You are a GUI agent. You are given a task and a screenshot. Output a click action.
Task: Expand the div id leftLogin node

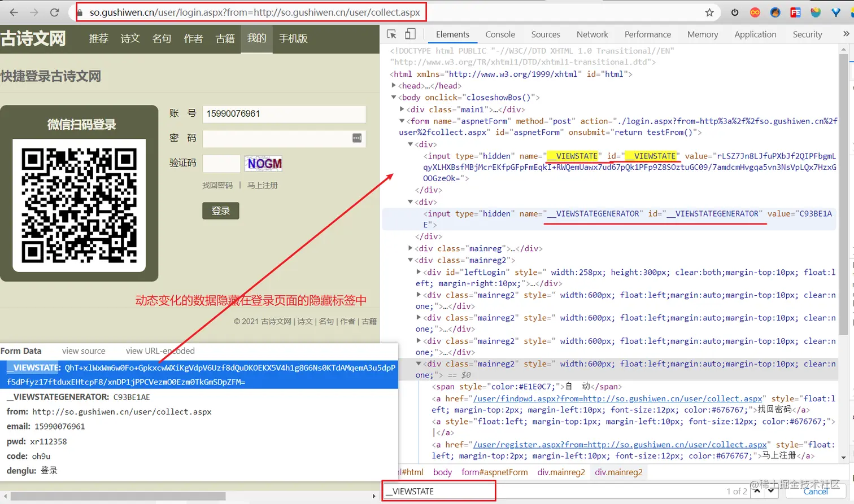(x=419, y=272)
